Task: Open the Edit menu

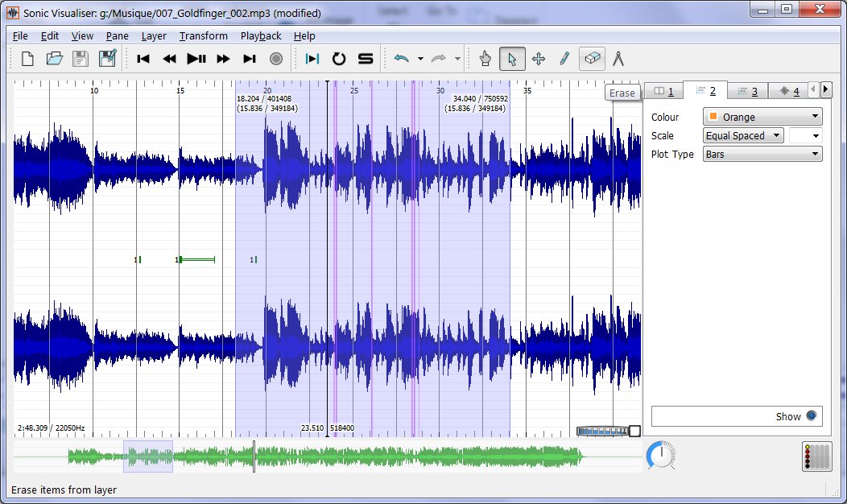Action: click(50, 35)
